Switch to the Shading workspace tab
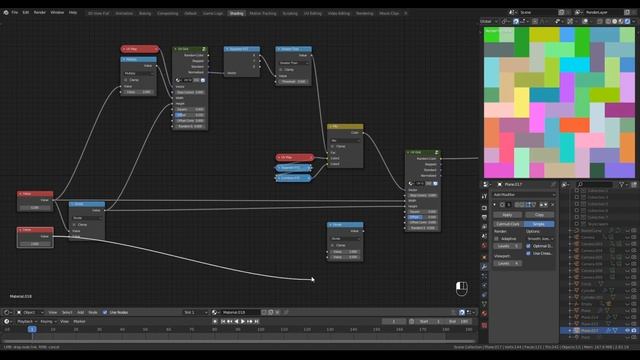This screenshot has width=640, height=360. click(236, 13)
